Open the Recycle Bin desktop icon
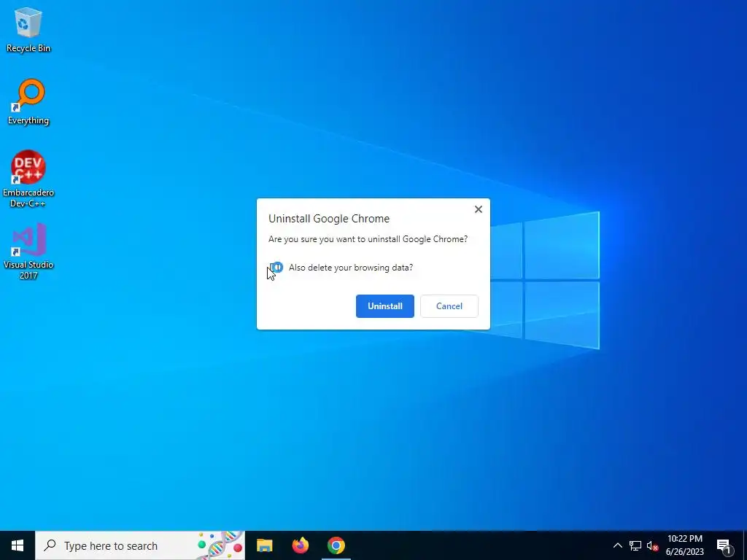 28,29
